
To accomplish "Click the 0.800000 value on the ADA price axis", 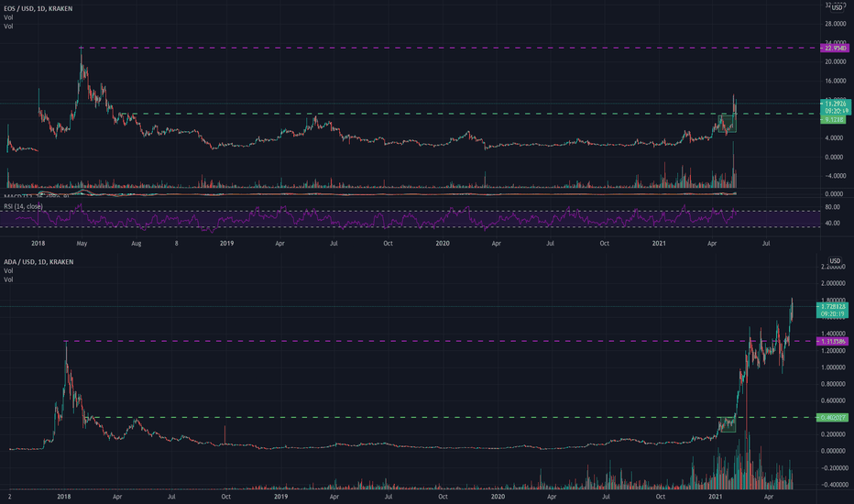I will [x=833, y=384].
